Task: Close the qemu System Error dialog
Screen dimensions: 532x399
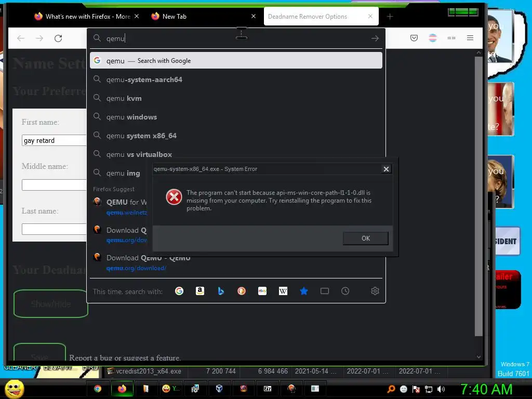Action: pyautogui.click(x=386, y=169)
